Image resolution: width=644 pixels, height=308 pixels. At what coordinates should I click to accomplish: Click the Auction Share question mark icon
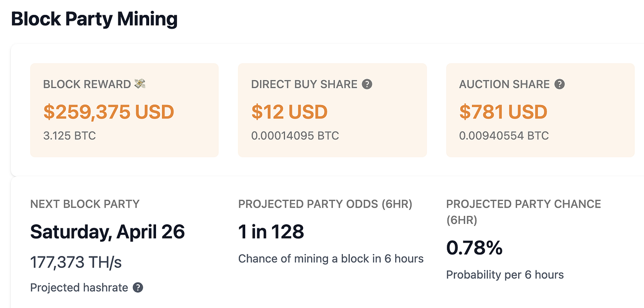[x=559, y=84]
